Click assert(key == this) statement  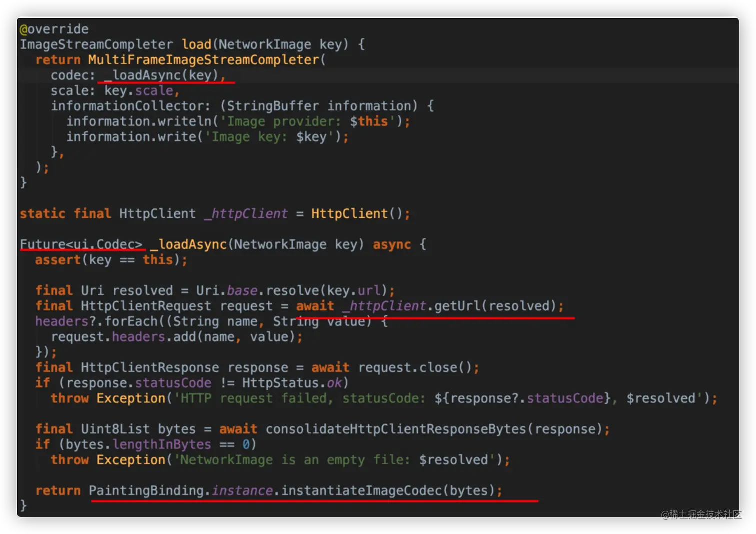point(111,260)
